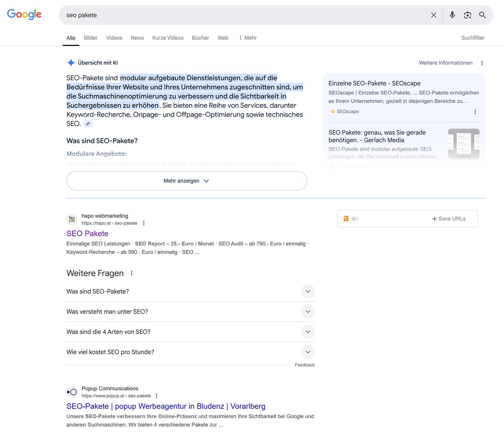Click the hapo.at seo-pakete URL
This screenshot has height=437, width=504.
(x=109, y=223)
